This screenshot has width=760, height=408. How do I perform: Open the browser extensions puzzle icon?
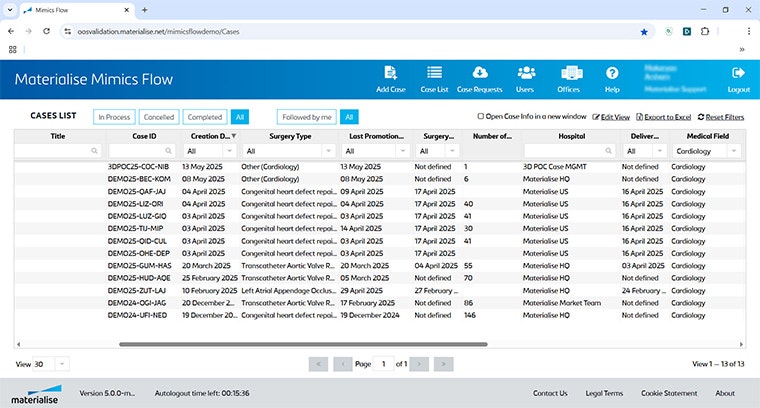(x=705, y=31)
